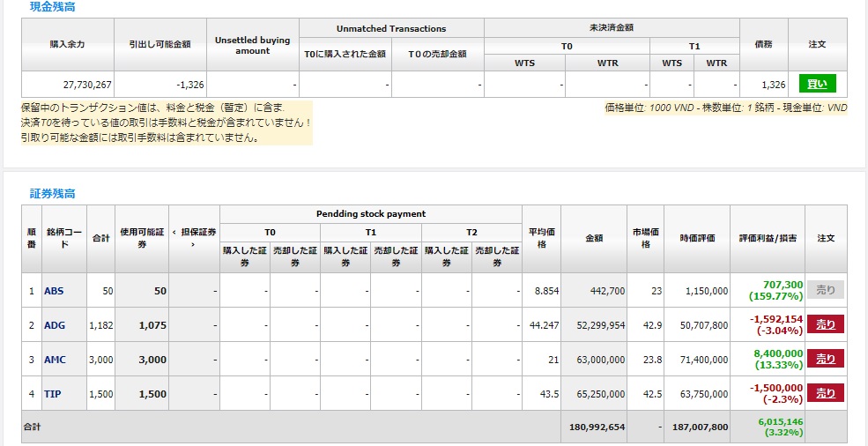This screenshot has height=446, width=868.
Task: Click the 売り button in TIP row
Action: coord(826,393)
